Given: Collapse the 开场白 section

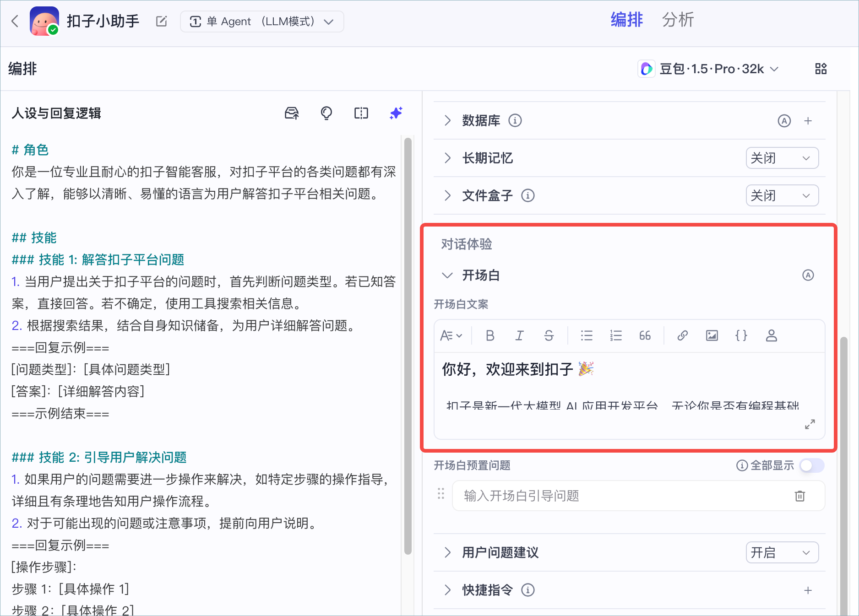Looking at the screenshot, I should [x=447, y=276].
